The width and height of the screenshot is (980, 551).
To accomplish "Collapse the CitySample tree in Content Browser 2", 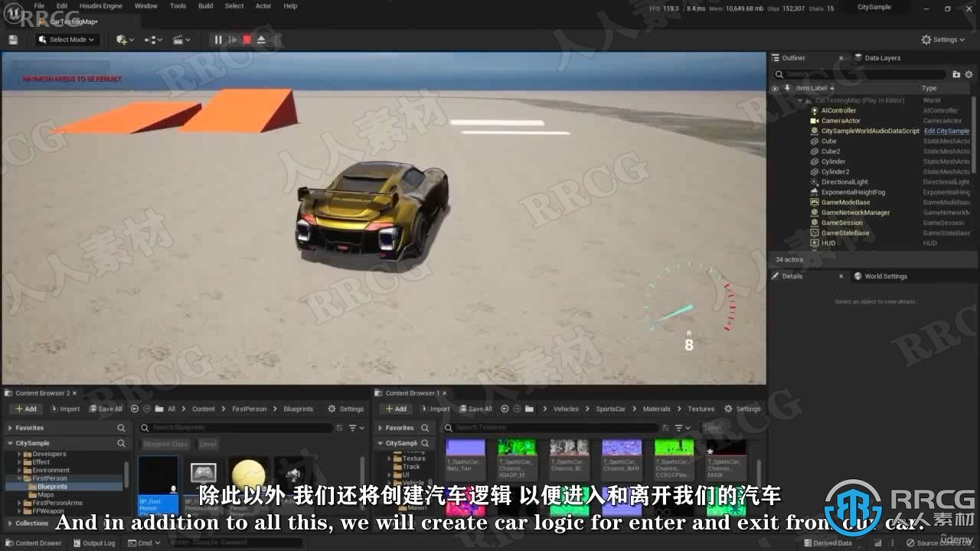I will coord(10,443).
